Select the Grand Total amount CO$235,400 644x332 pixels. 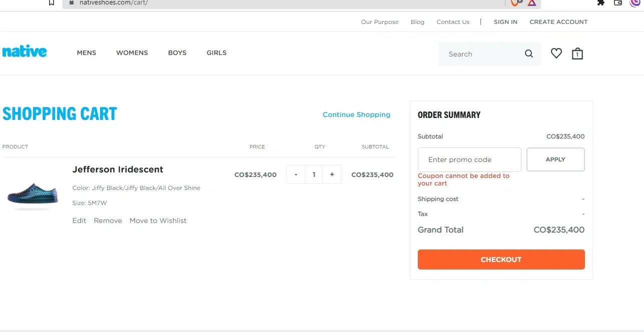click(x=559, y=230)
